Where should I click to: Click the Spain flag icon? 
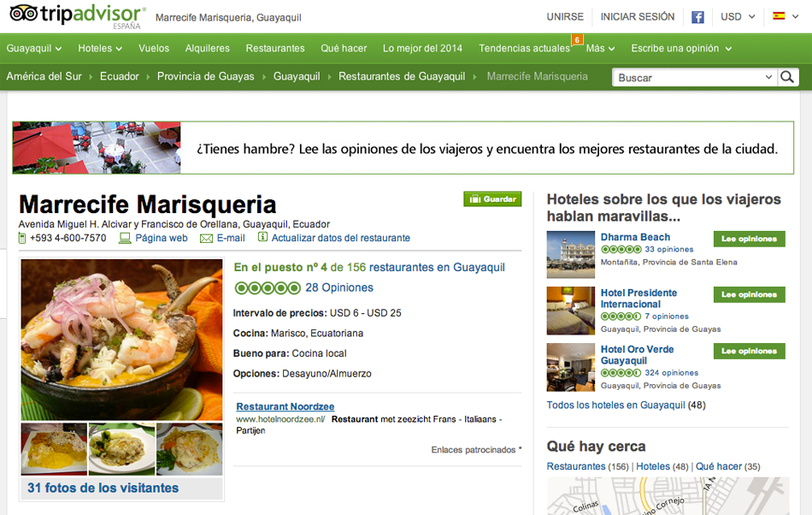tap(779, 16)
